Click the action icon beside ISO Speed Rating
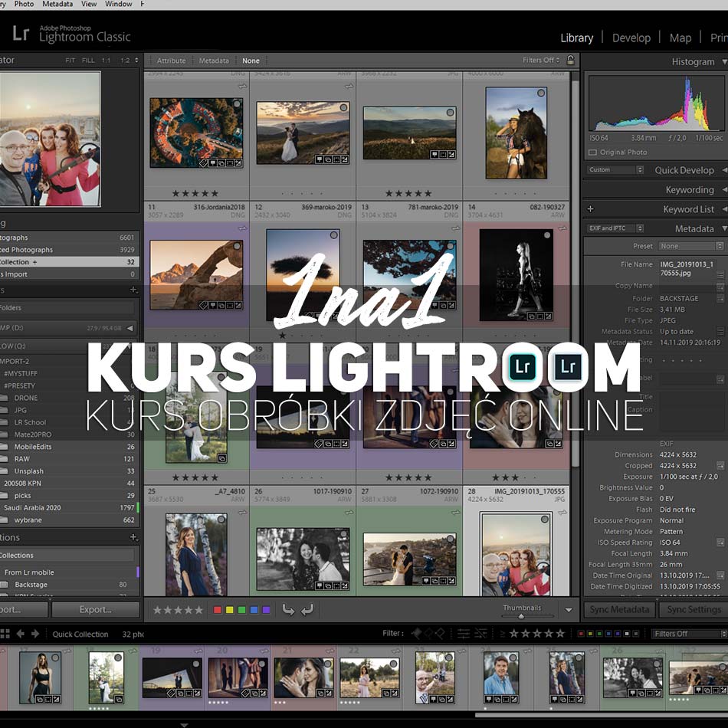The image size is (728, 728). tap(720, 543)
